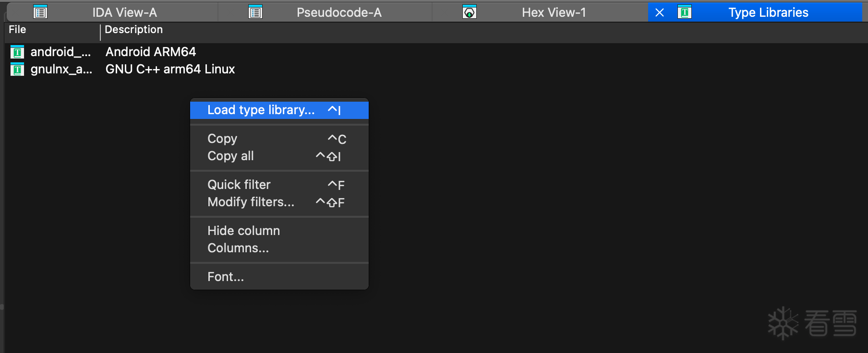Select Copy in the context menu
The height and width of the screenshot is (353, 868).
coord(222,139)
